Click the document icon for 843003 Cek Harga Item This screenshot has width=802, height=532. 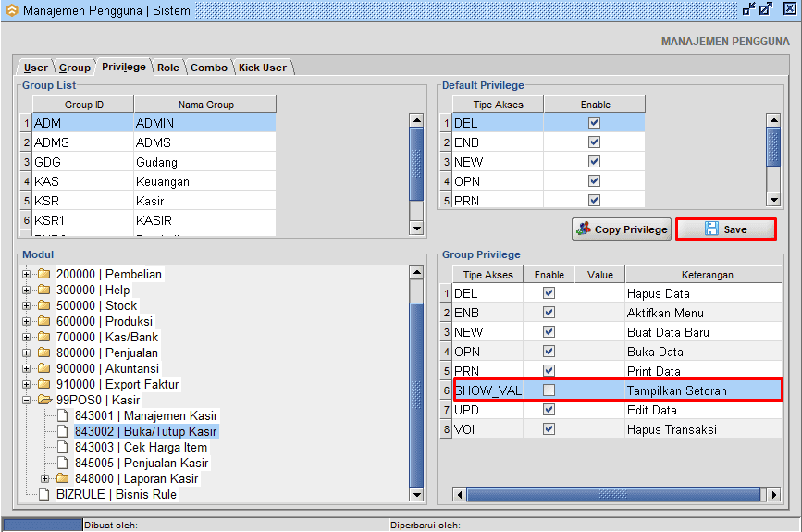click(x=62, y=447)
